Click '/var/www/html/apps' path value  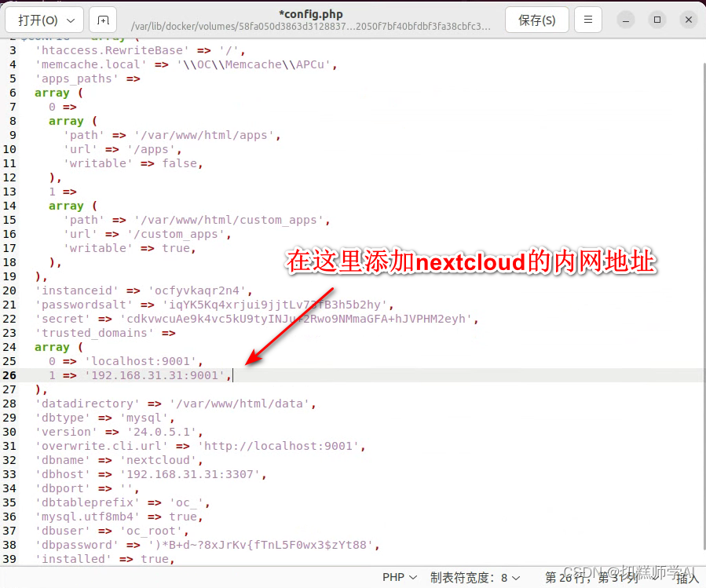pyautogui.click(x=204, y=135)
